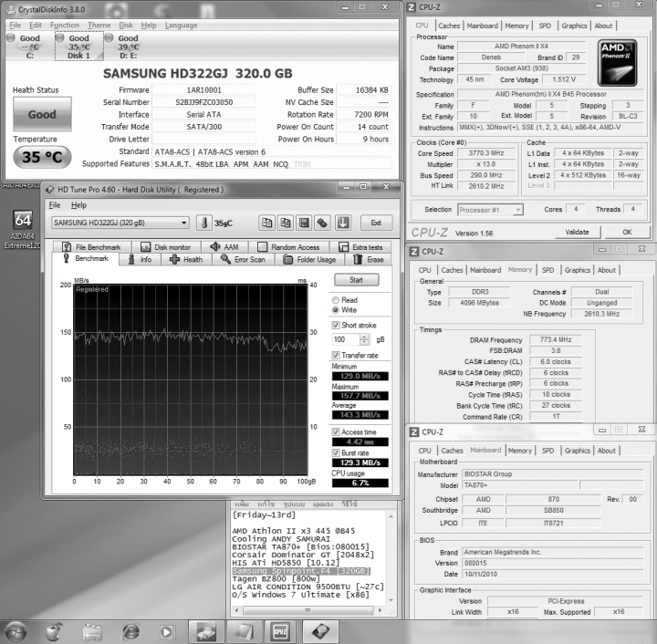Switch to the CPU-Z taskbar button

point(281,632)
